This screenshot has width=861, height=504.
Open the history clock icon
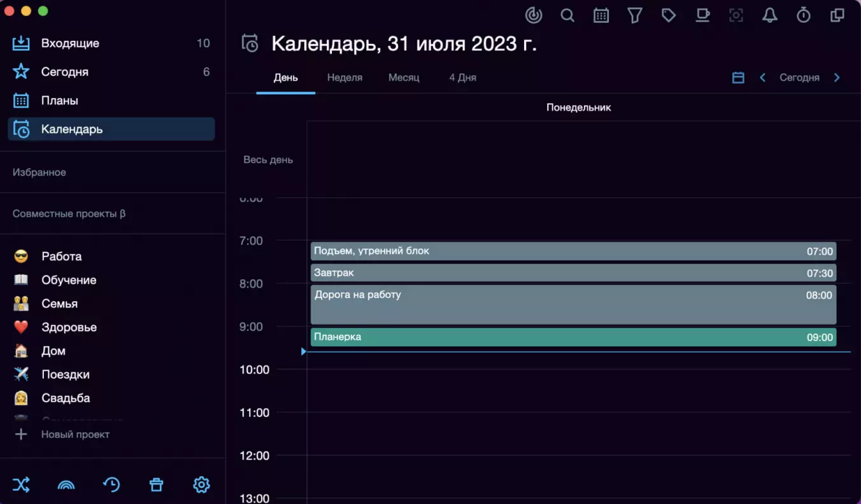point(111,485)
